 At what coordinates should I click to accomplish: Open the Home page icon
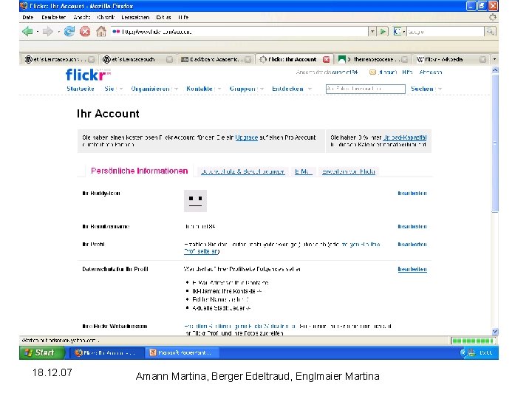(x=100, y=32)
